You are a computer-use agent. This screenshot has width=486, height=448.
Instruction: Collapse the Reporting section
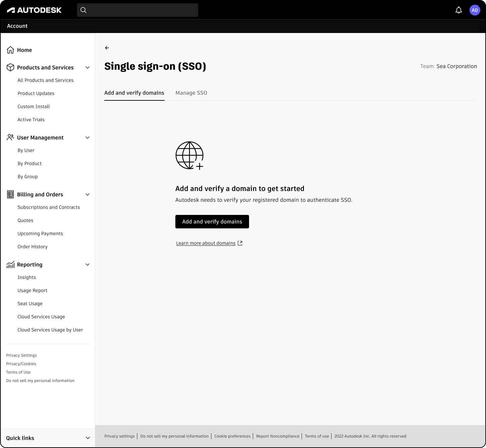(88, 264)
